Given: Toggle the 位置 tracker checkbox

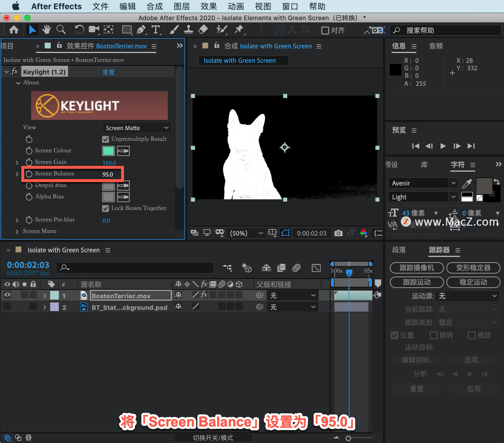Looking at the screenshot, I should pyautogui.click(x=394, y=335).
